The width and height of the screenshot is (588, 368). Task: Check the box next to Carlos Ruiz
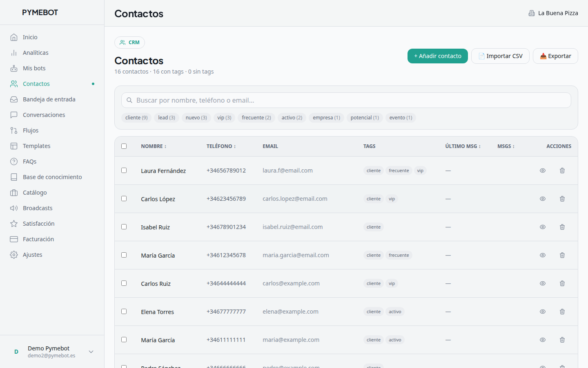click(124, 283)
